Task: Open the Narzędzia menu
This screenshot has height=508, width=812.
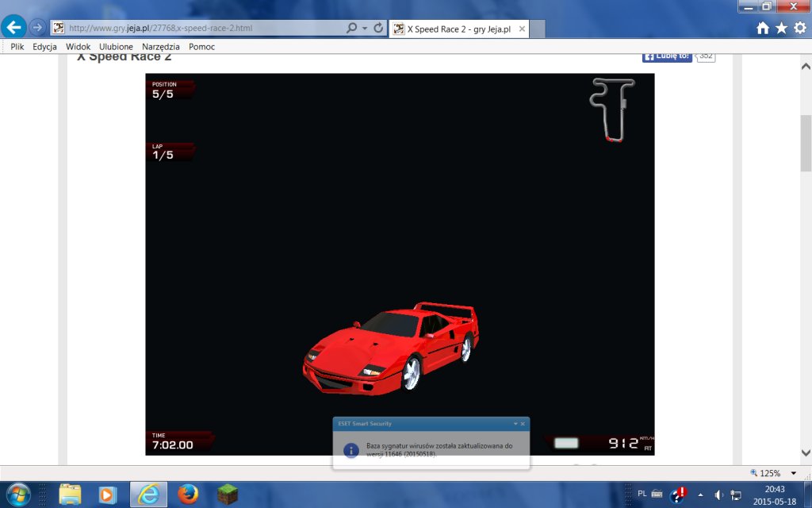Action: [x=161, y=47]
